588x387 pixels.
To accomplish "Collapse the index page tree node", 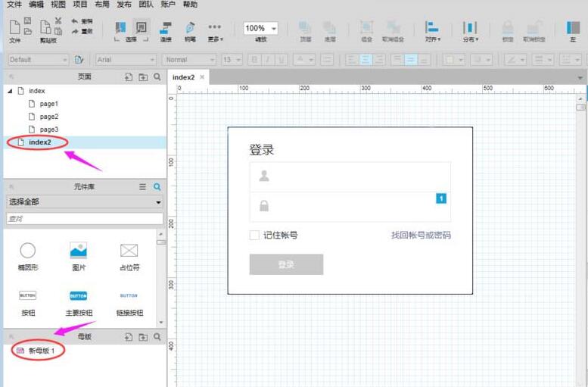I will (10, 91).
